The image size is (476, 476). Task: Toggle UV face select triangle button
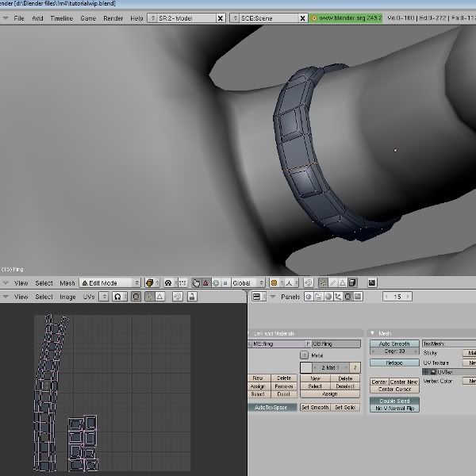159,297
